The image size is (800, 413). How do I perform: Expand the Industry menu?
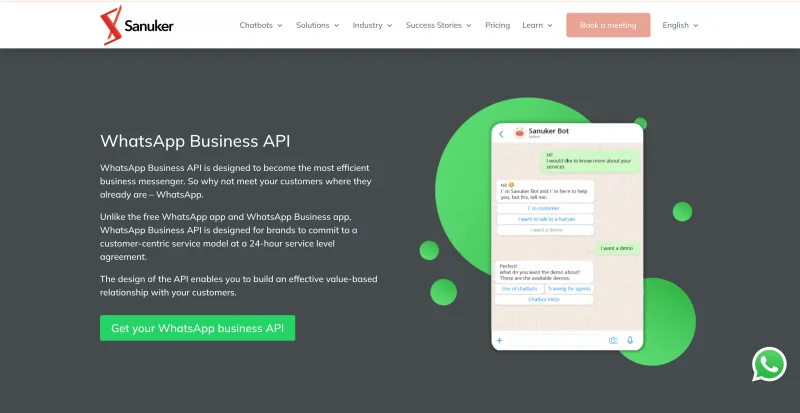[372, 25]
